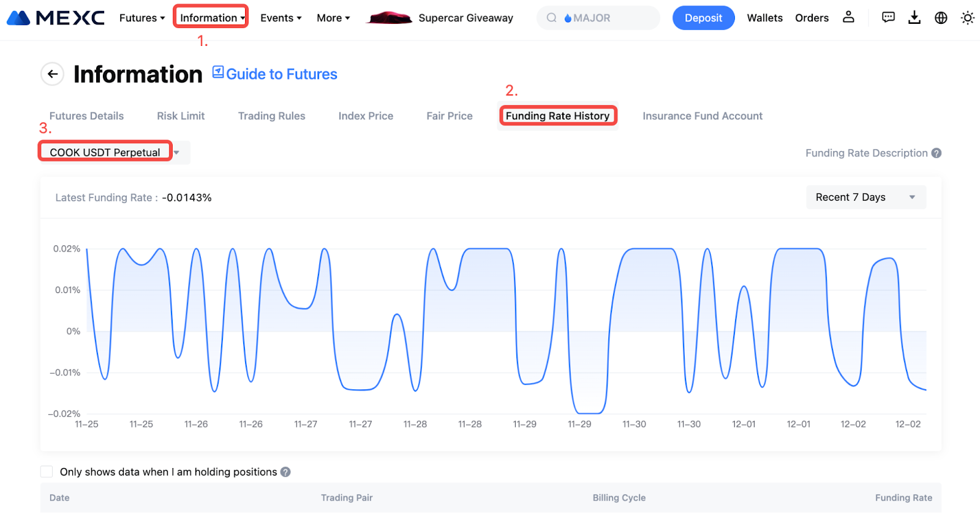This screenshot has width=980, height=514.
Task: Select the Index Price tab
Action: click(x=366, y=116)
